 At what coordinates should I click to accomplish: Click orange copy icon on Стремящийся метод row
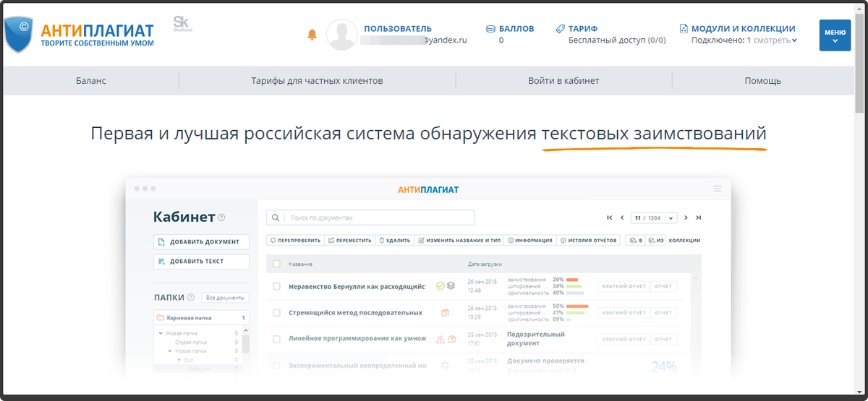point(446,313)
